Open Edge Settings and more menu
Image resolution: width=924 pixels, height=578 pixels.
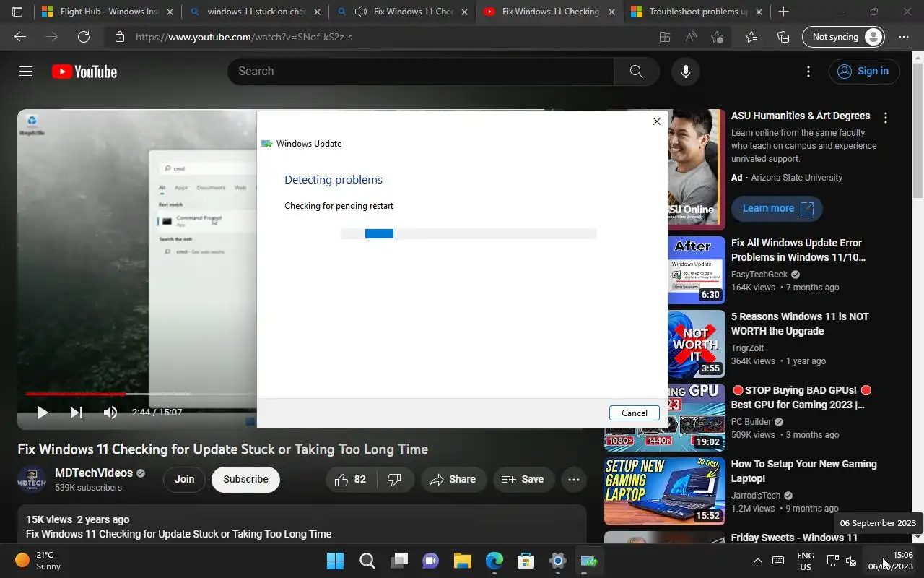pyautogui.click(x=904, y=37)
